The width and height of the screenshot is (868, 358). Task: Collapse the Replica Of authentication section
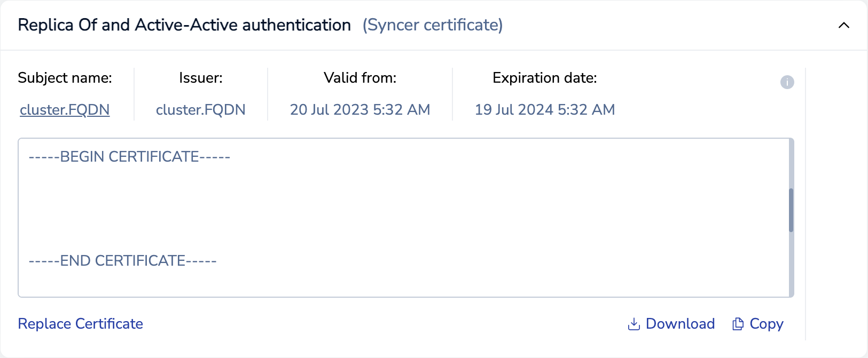coord(843,25)
